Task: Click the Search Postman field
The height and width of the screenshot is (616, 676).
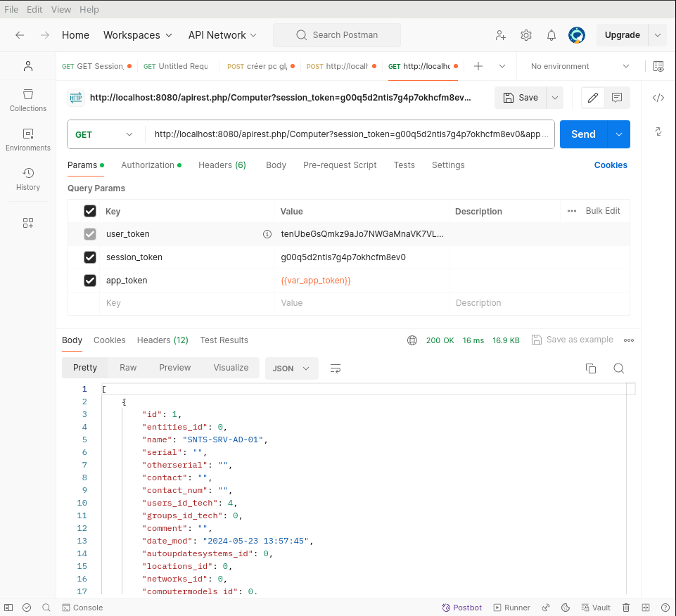Action: click(337, 35)
